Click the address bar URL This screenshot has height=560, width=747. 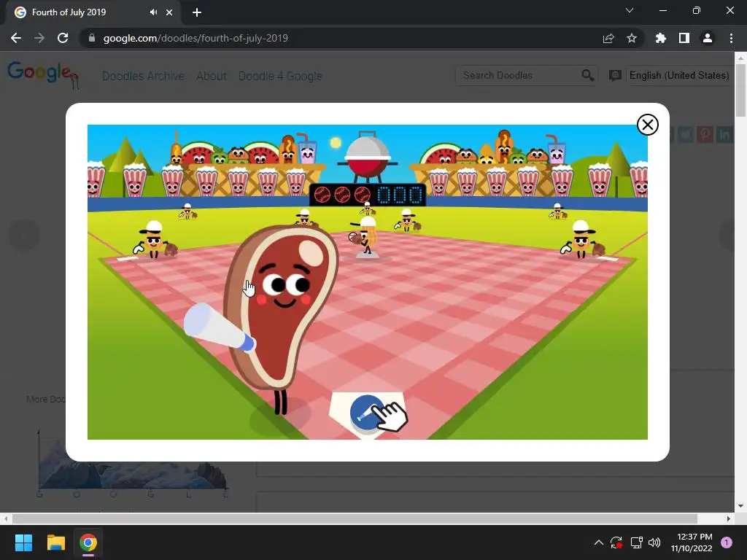(196, 38)
